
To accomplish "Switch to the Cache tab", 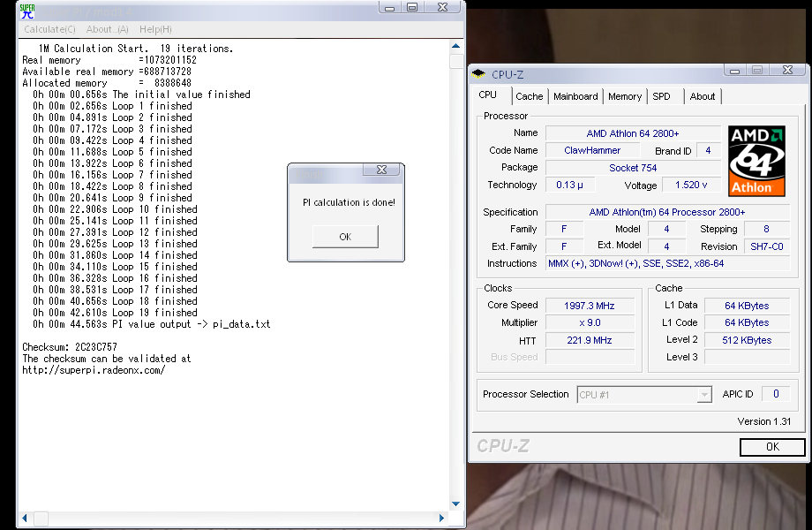I will [530, 96].
